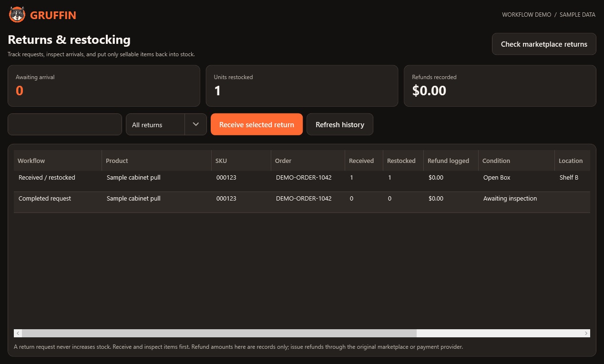Click SKU 000123 in Completed request row
The width and height of the screenshot is (604, 364).
click(226, 198)
